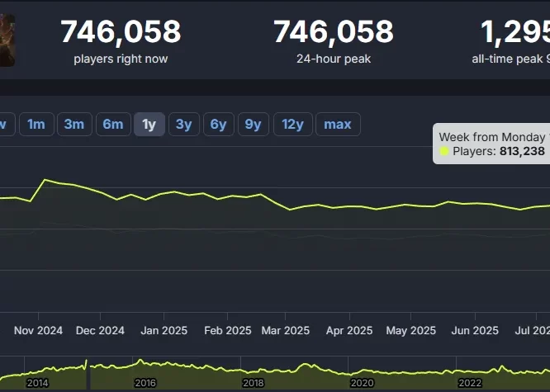The image size is (550, 392).
Task: Show full history with max button
Action: click(x=337, y=125)
